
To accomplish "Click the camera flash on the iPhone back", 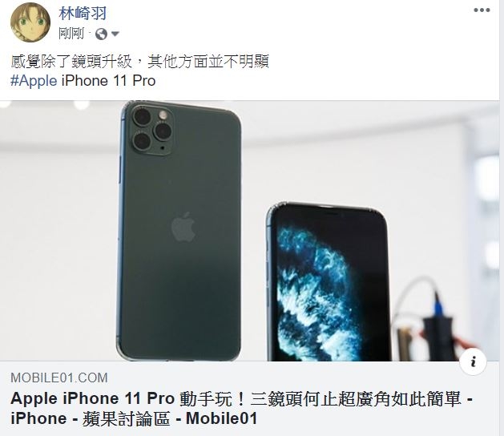I will (163, 115).
